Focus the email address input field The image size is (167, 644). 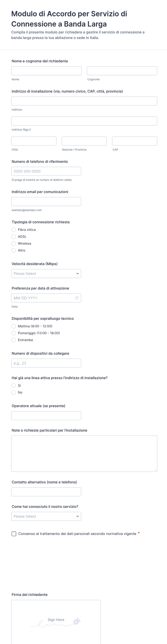point(46,202)
